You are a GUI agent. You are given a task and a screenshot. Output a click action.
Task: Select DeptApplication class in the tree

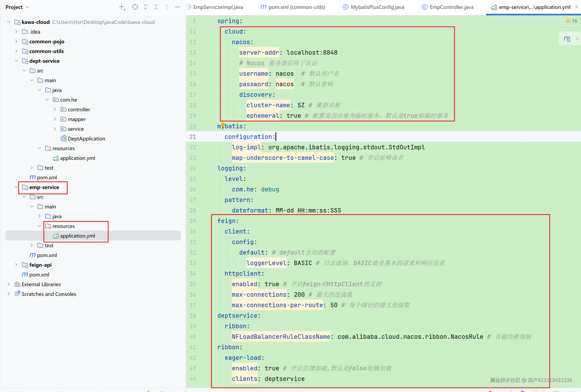(86, 139)
